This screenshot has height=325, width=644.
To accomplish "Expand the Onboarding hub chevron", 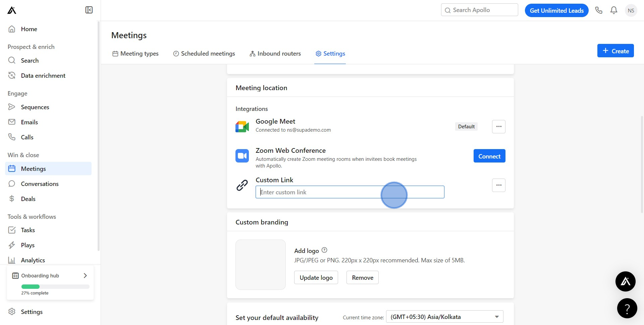I will 85,276.
